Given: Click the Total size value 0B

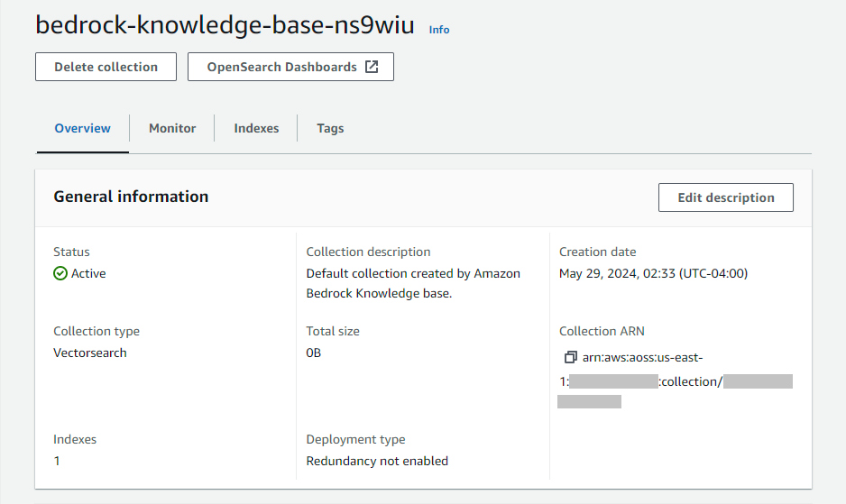Looking at the screenshot, I should click(x=314, y=353).
